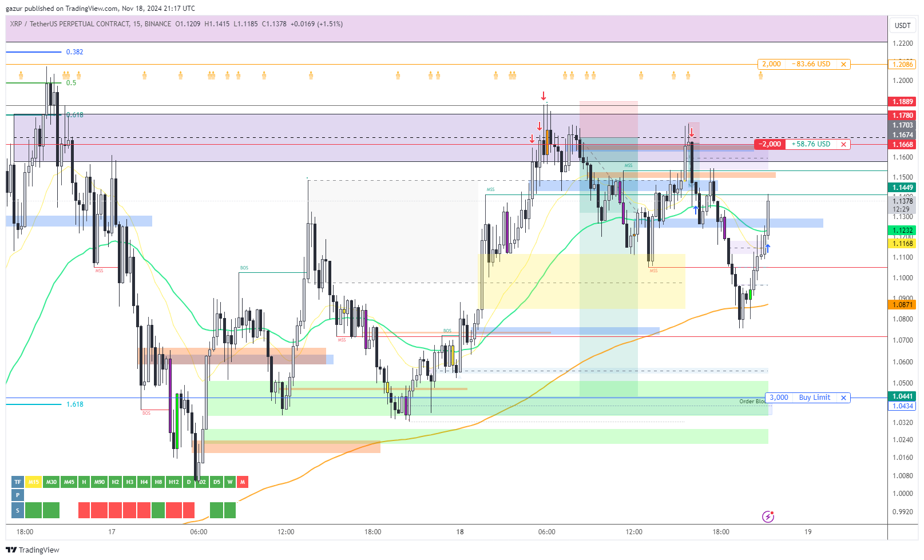Screen dimensions: 924x560
Task: Click the red 1.1780 price label
Action: click(x=902, y=116)
